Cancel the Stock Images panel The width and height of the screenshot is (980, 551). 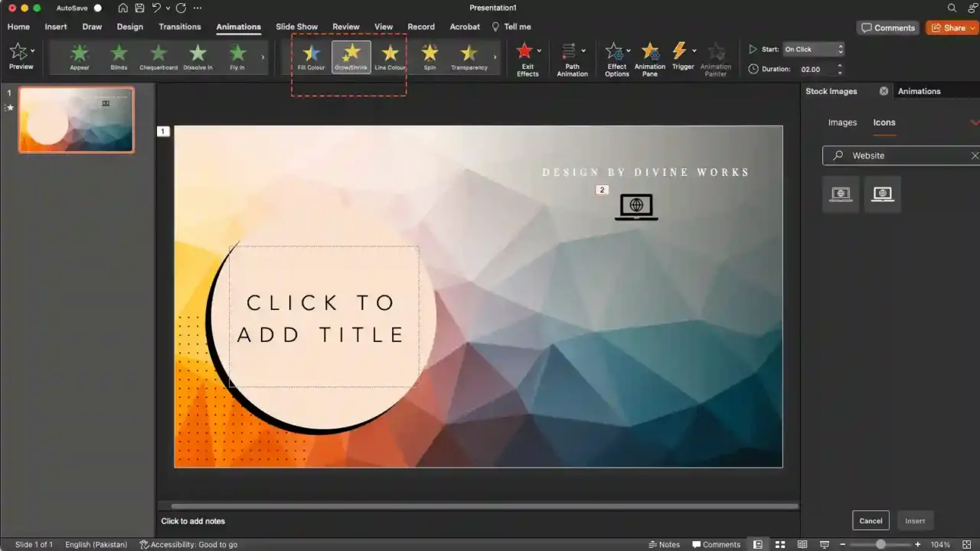click(871, 520)
